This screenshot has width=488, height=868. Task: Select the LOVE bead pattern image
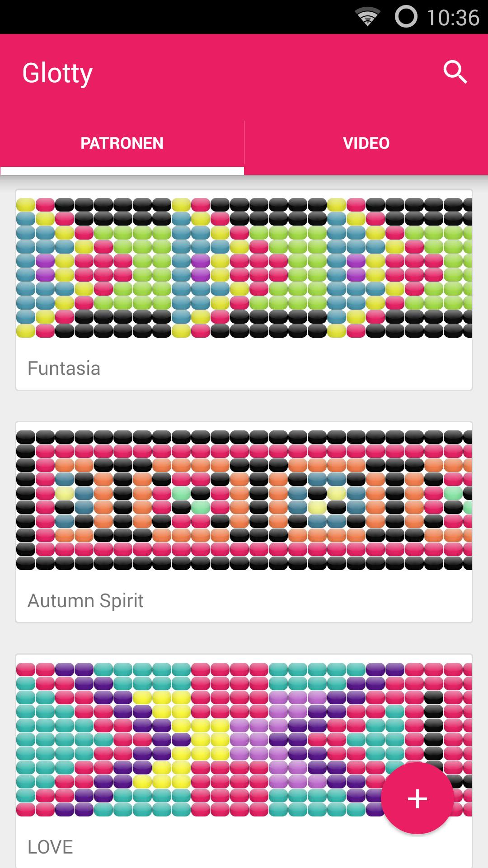(x=244, y=740)
